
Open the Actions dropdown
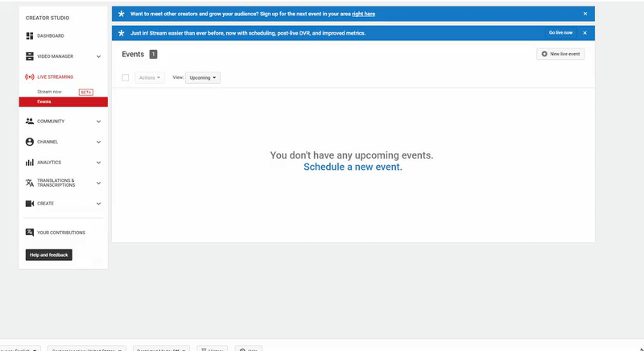click(150, 77)
